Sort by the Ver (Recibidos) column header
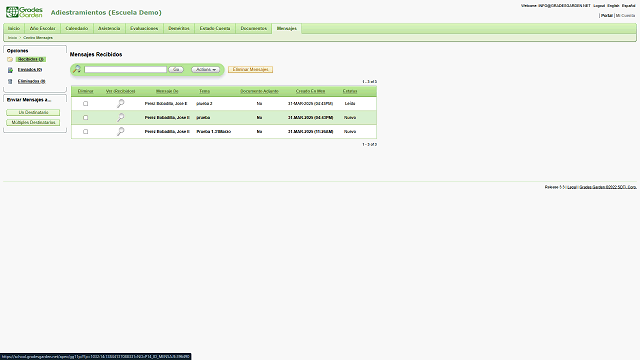The image size is (640, 360). [120, 91]
